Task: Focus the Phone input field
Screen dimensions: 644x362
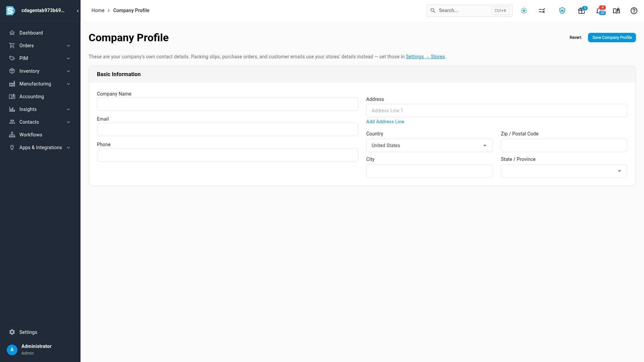Action: point(227,155)
